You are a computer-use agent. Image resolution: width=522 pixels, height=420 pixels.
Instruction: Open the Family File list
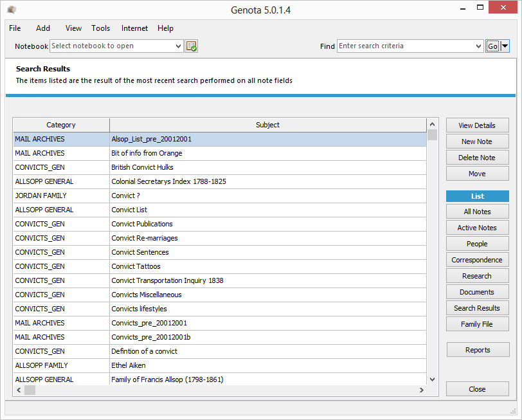[x=477, y=324]
